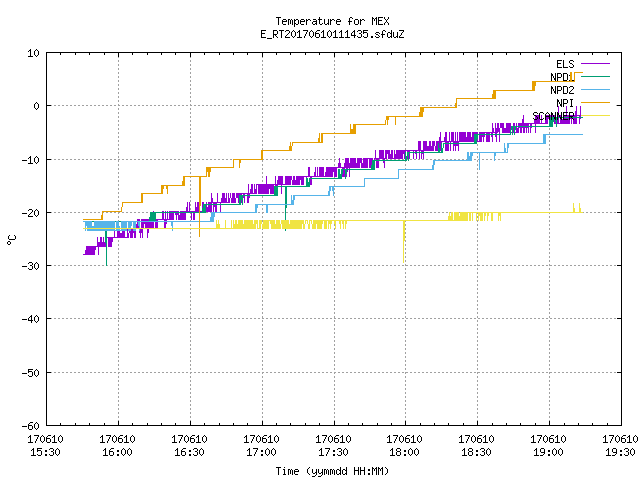Click the yellow SCANNER legend line sample
The image size is (640, 480).
[x=595, y=116]
